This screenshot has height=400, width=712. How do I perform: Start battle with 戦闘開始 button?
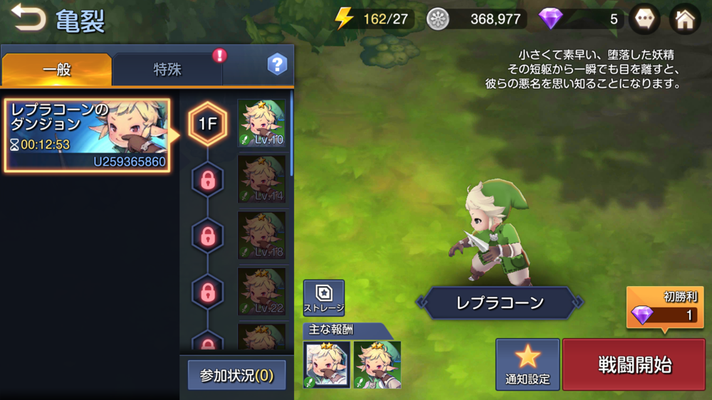pyautogui.click(x=634, y=365)
